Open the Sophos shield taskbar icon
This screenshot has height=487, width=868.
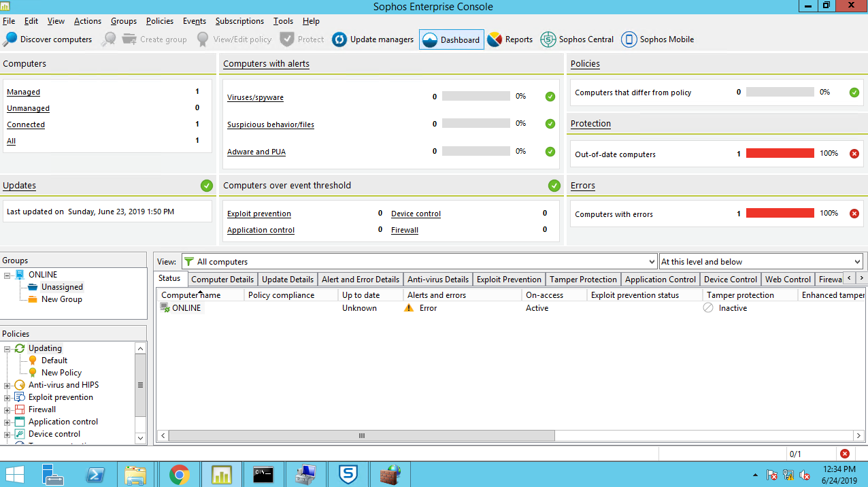click(x=348, y=474)
